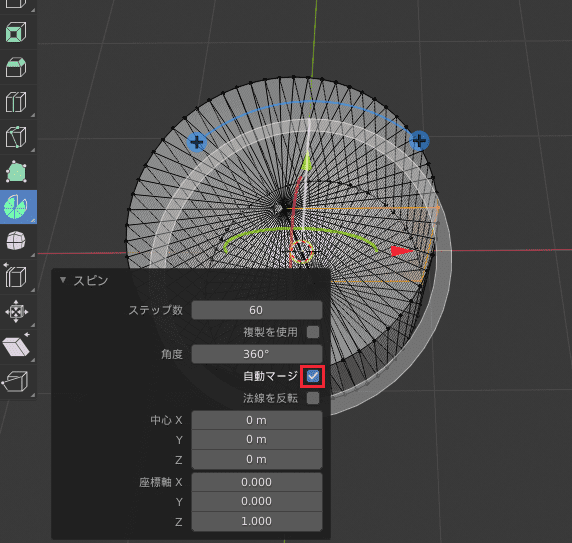
Task: Select the Loop Cut tool
Action: [17, 102]
